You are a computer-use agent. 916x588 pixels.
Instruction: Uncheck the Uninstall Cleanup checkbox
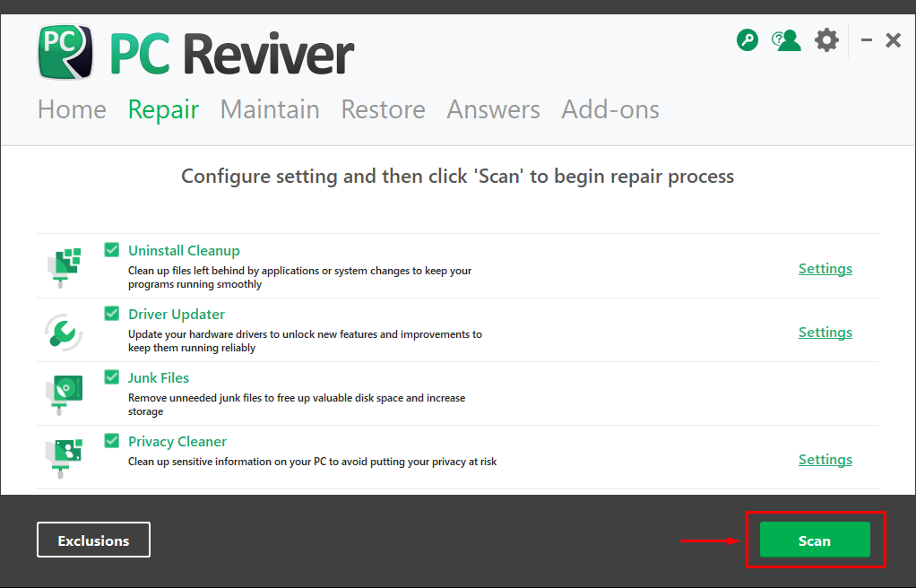coord(111,250)
